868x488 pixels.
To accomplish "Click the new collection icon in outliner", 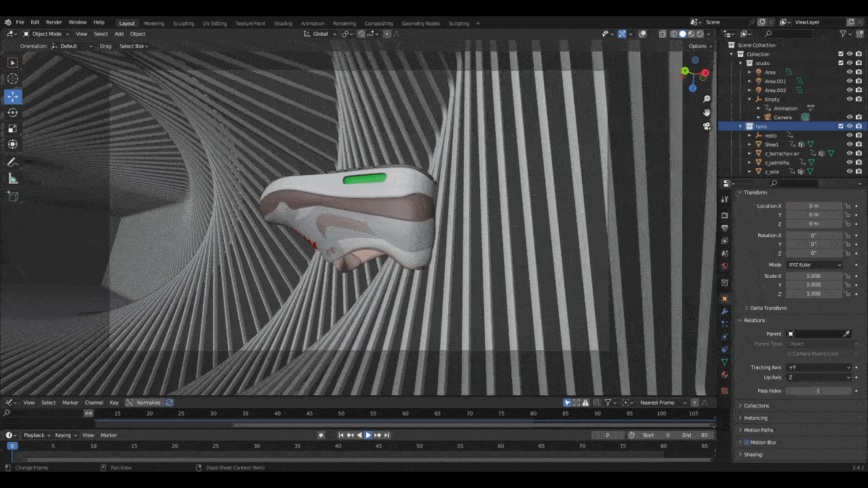I will point(859,33).
